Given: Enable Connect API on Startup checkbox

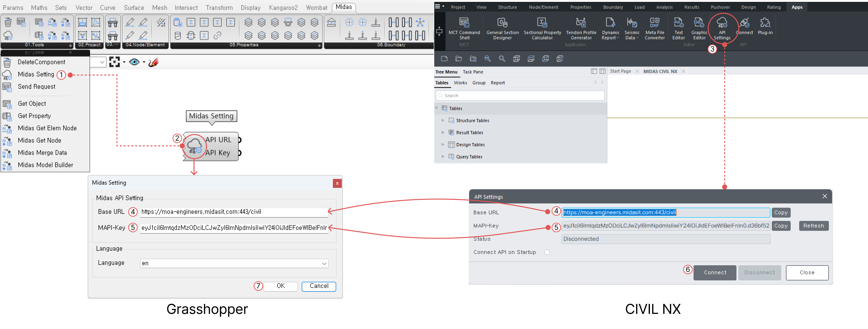Looking at the screenshot, I should click(547, 252).
